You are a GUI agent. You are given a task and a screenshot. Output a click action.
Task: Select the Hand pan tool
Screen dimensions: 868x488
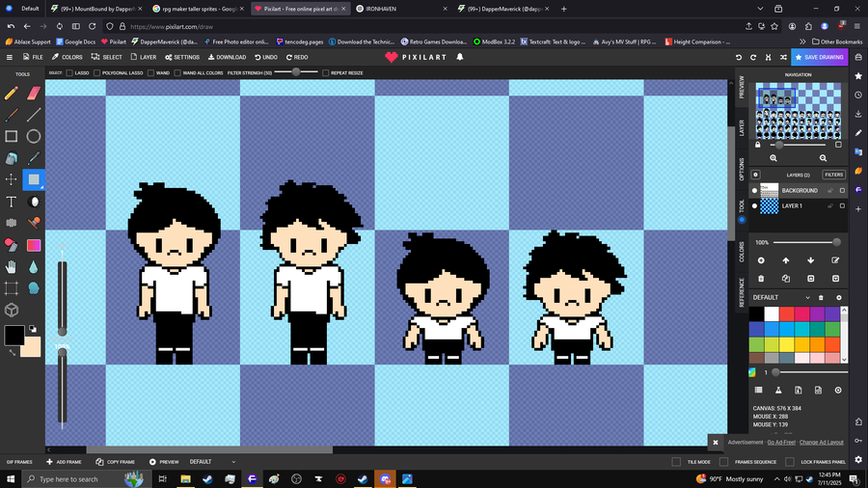[11, 267]
